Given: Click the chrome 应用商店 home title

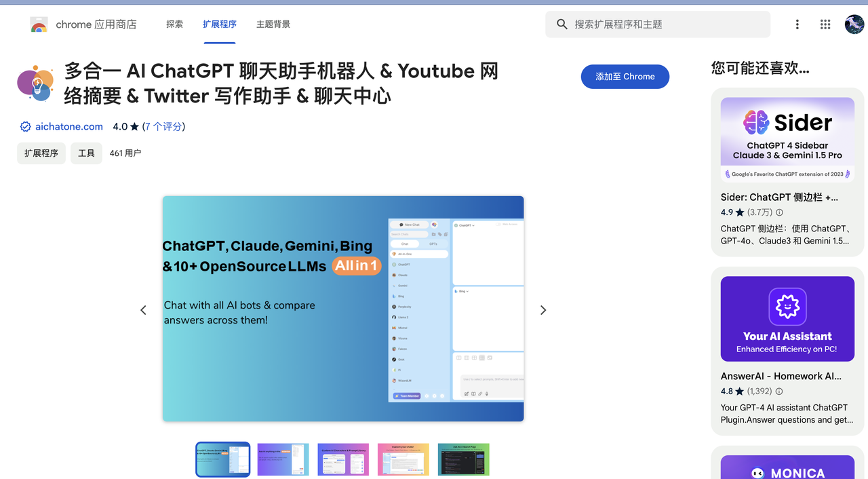Looking at the screenshot, I should (96, 24).
